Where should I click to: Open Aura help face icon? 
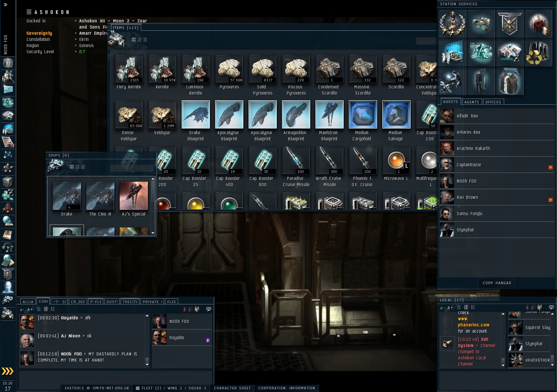tap(7, 287)
